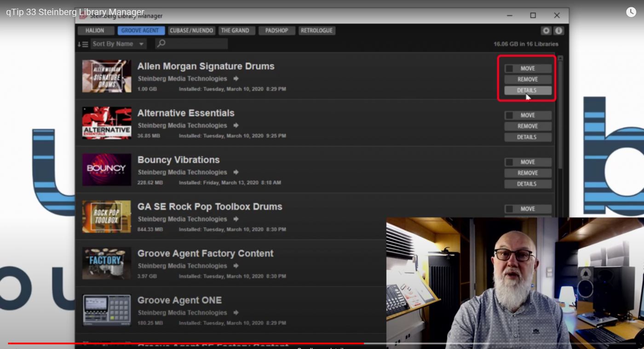The width and height of the screenshot is (644, 349).
Task: Select the 'GA SE Rock Pop Toolbox Drums' title
Action: click(x=210, y=207)
